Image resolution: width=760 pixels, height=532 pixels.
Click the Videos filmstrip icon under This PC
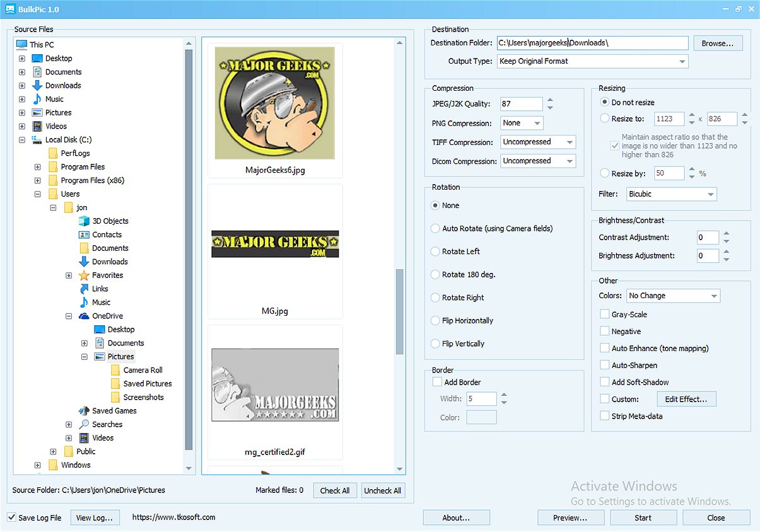(37, 126)
